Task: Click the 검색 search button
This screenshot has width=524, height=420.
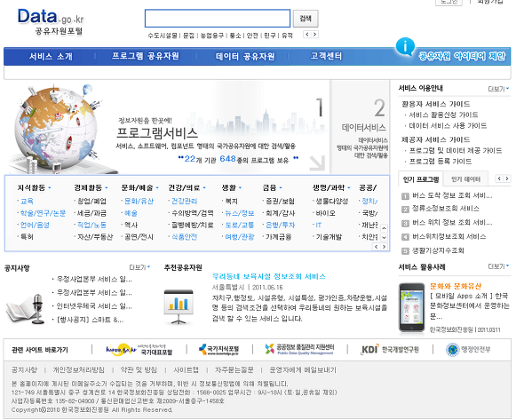Action: coord(306,19)
